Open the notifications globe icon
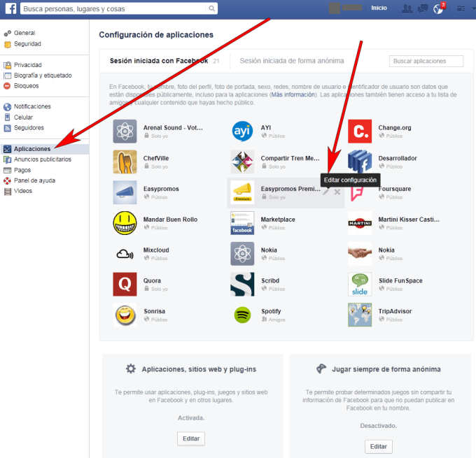 (438, 9)
